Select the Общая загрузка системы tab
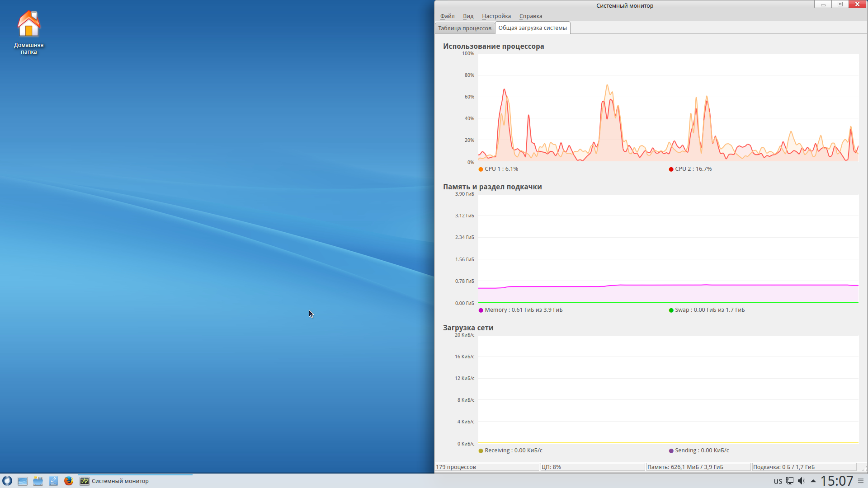 click(532, 28)
